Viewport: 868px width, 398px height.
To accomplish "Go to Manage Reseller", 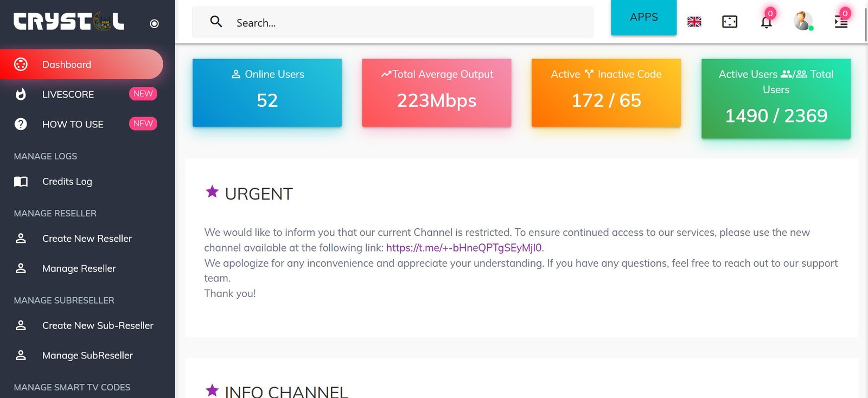I will tap(79, 268).
